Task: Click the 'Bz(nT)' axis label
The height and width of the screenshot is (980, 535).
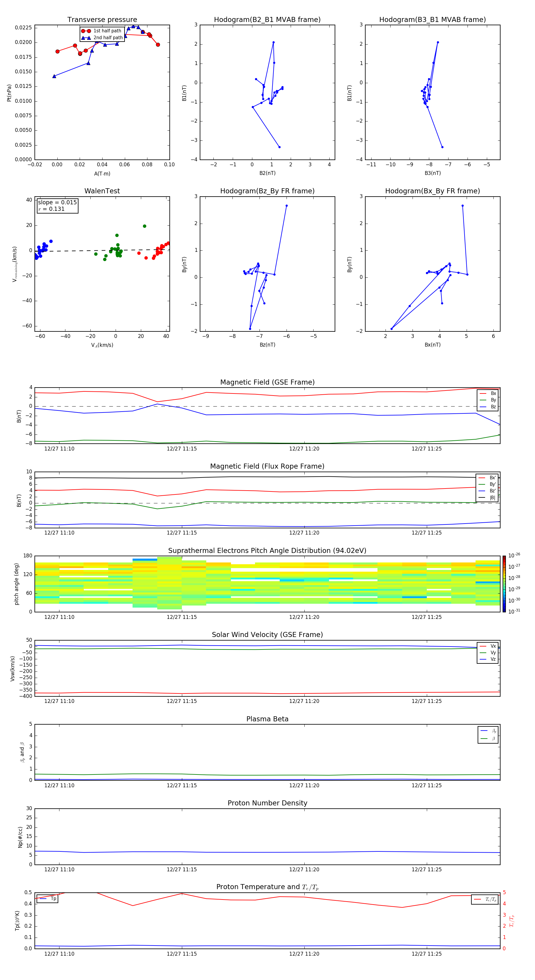Action: tap(267, 345)
